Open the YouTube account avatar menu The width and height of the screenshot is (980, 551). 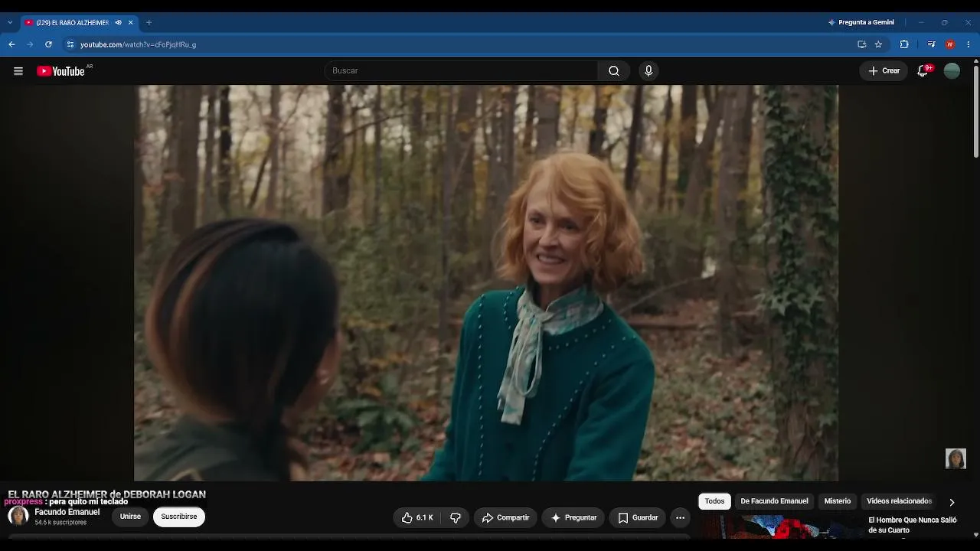(x=952, y=71)
